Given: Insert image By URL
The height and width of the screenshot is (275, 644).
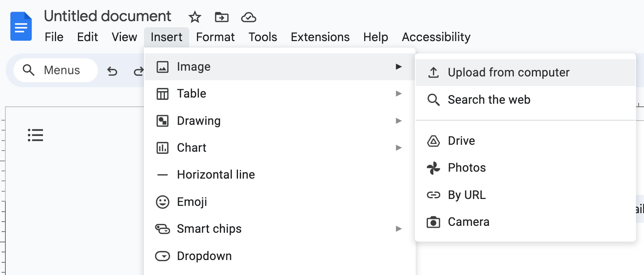Looking at the screenshot, I should point(525,195).
